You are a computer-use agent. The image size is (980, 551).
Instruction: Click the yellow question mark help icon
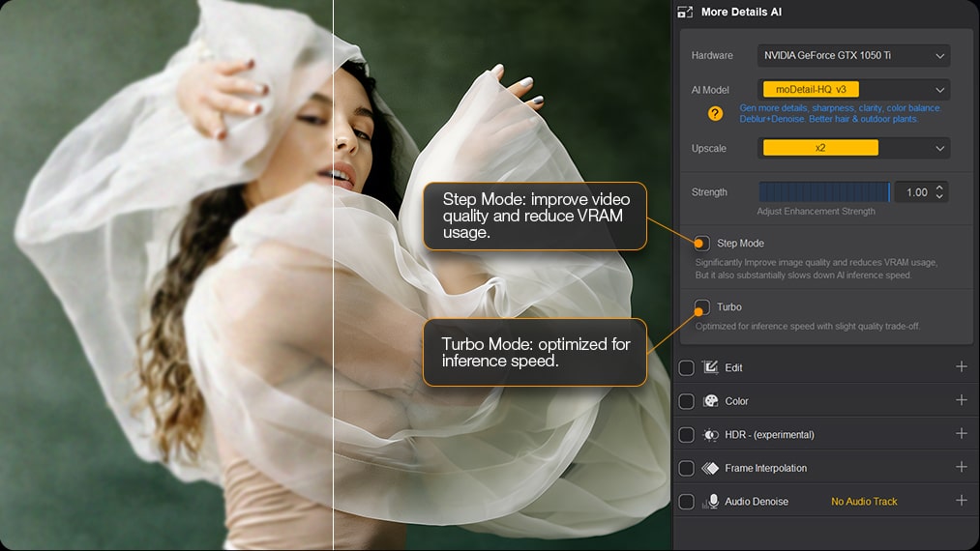coord(715,113)
